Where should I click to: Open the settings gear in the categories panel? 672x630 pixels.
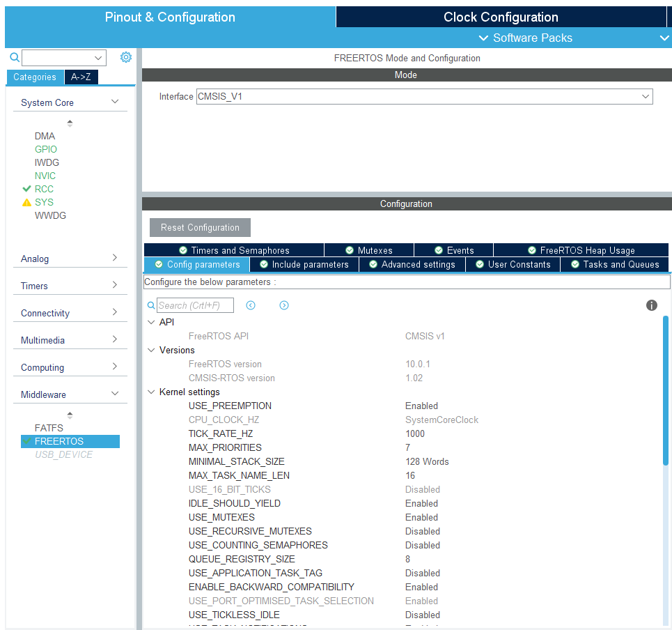(x=126, y=57)
